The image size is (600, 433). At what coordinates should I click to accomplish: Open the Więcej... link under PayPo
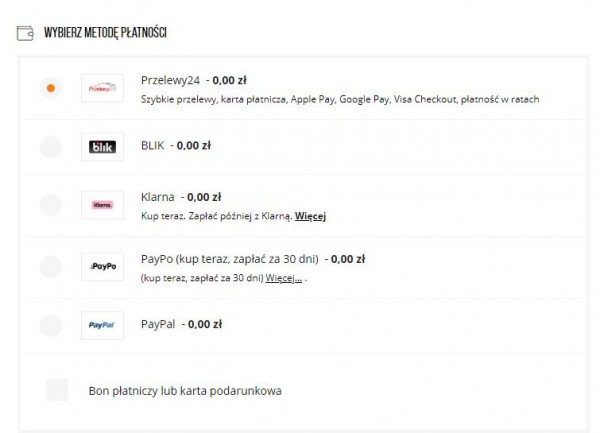tap(284, 277)
